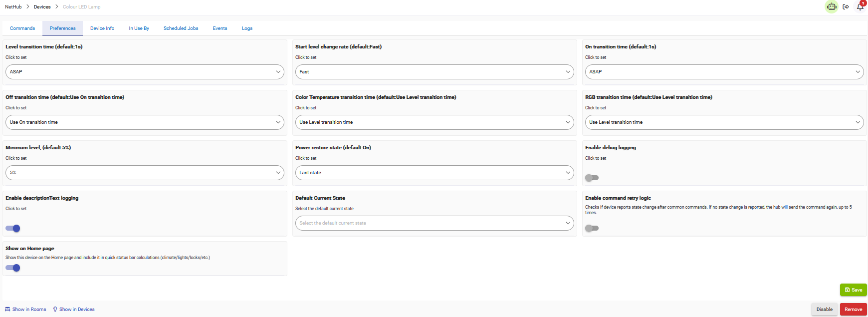
Task: Click 'Enable debug logging' heading
Action: (x=611, y=148)
